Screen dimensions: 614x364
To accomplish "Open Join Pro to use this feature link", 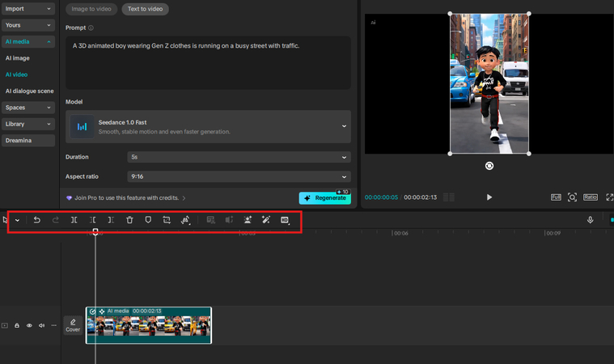I will (x=126, y=198).
